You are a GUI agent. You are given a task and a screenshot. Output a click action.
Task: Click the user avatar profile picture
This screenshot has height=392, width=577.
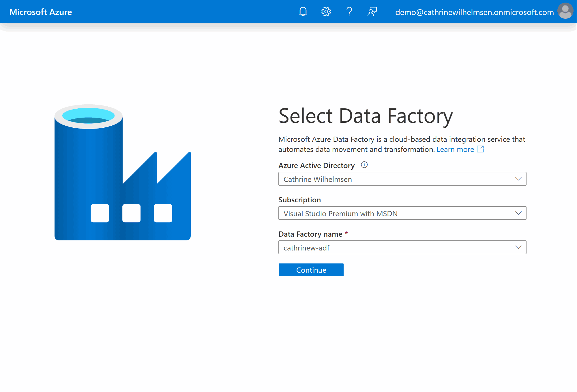point(565,11)
